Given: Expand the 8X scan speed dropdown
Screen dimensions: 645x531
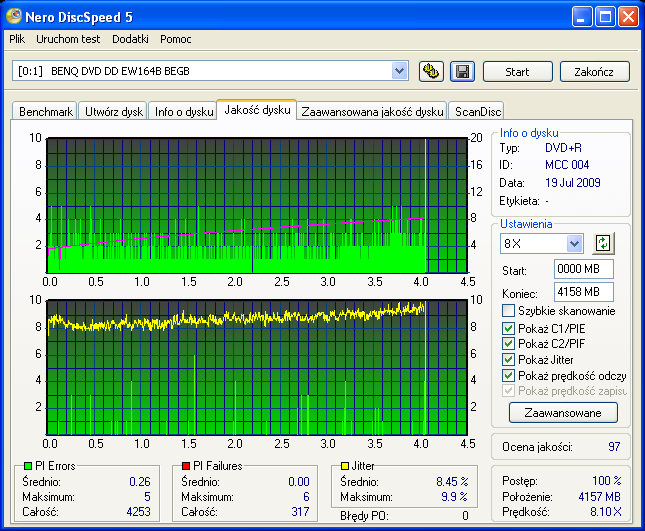Looking at the screenshot, I should [x=574, y=243].
